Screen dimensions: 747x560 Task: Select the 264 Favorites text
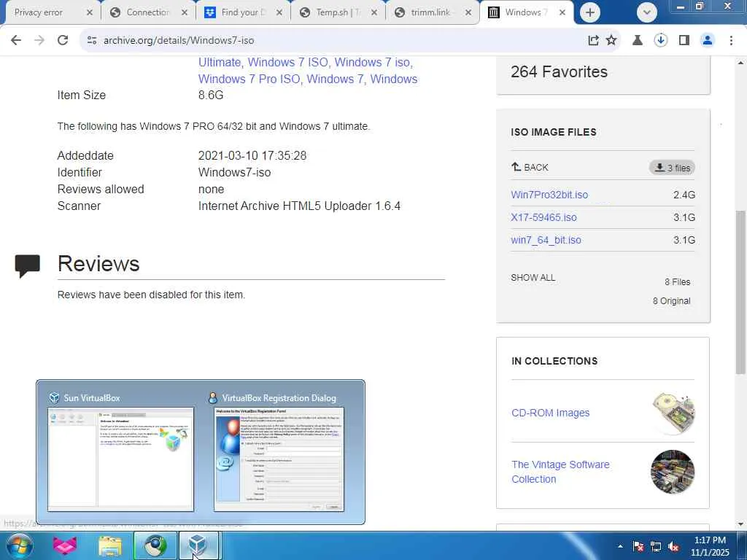click(x=559, y=72)
